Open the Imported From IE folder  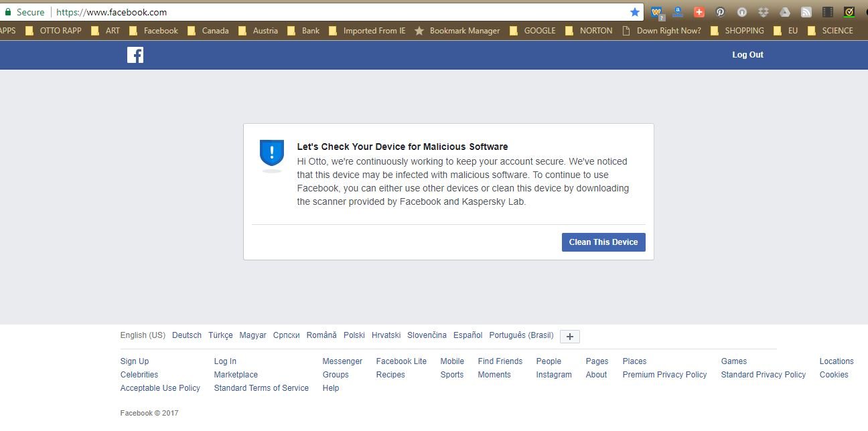(367, 31)
